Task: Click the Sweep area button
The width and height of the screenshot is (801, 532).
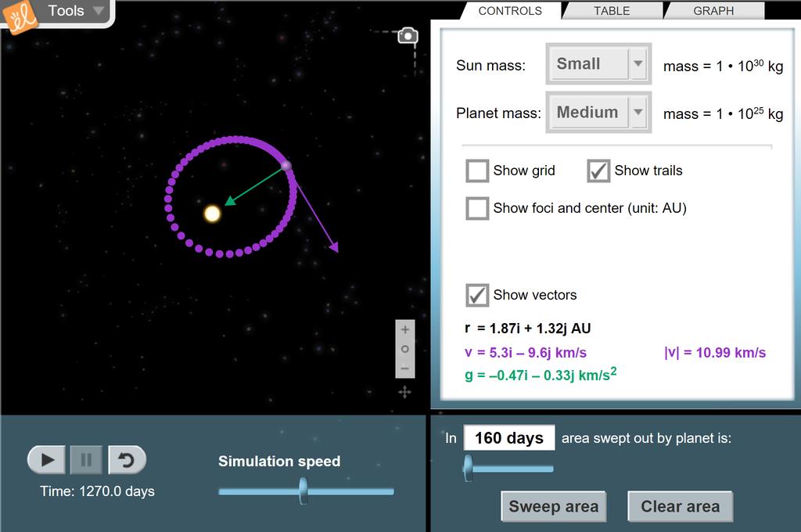Action: (553, 506)
